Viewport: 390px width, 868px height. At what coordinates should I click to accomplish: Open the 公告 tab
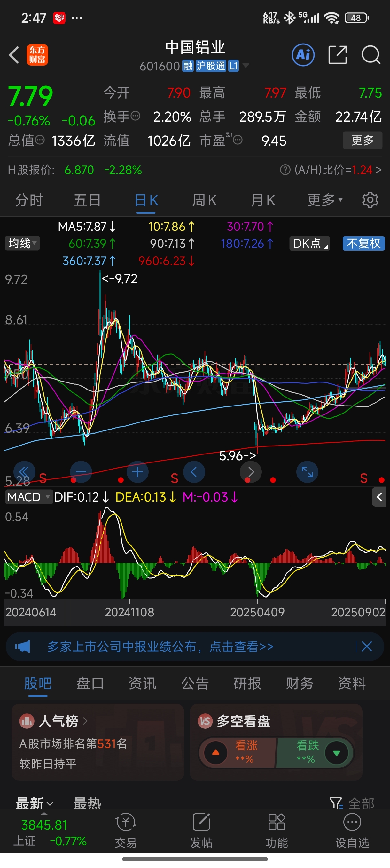[x=195, y=684]
